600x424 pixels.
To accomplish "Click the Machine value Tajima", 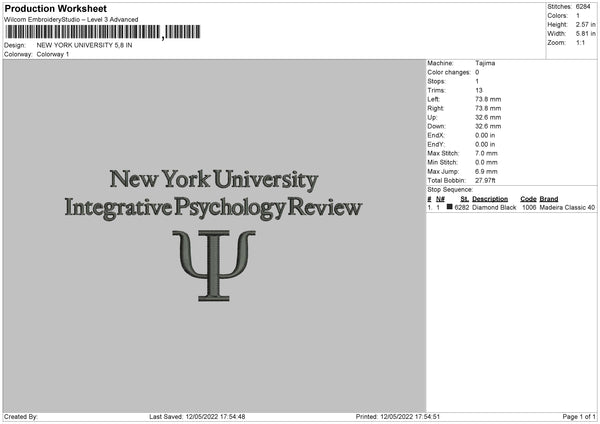I will coord(485,63).
